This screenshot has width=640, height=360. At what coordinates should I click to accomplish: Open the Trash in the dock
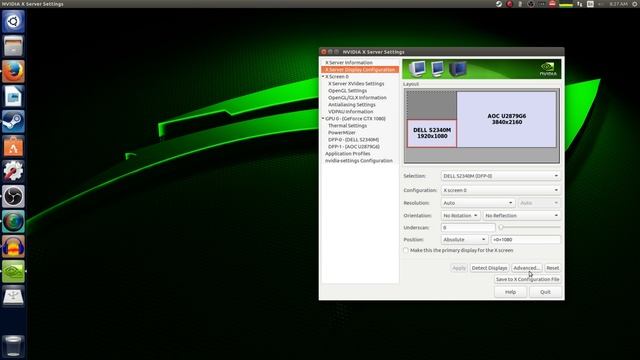click(x=13, y=346)
